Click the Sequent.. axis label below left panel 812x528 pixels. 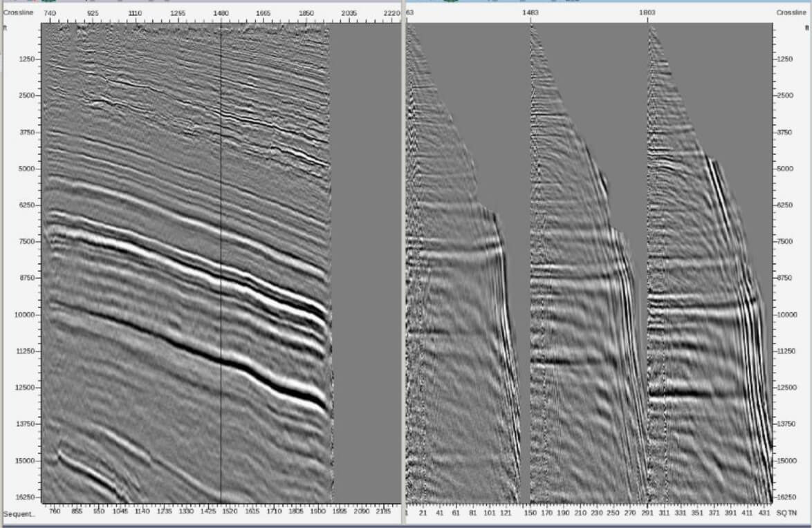click(19, 514)
